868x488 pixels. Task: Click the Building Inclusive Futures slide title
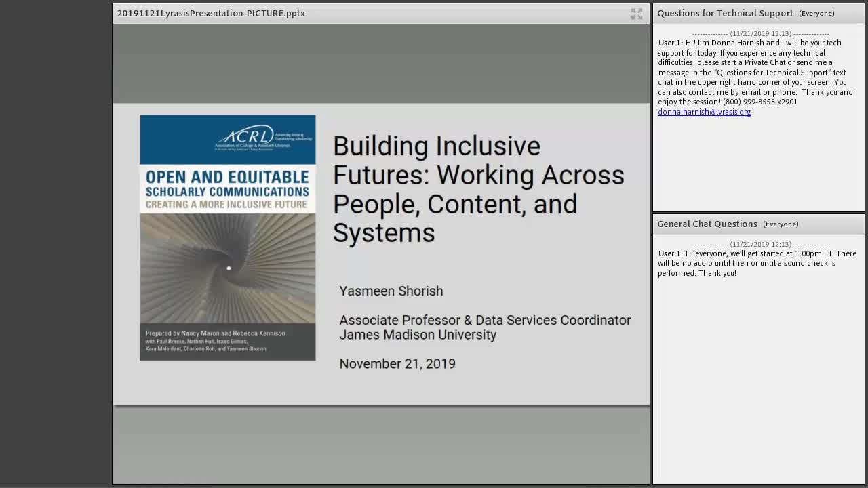click(479, 189)
